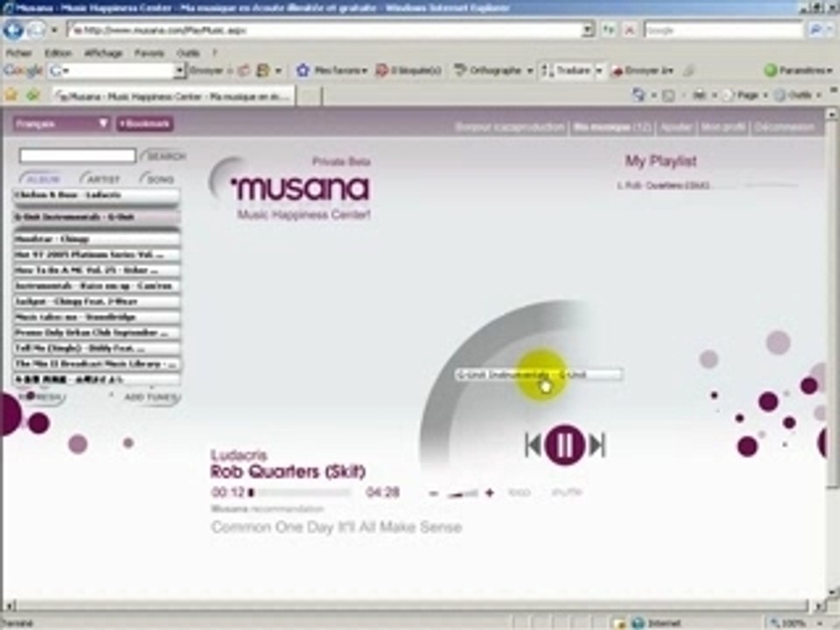
Task: Open the Mon profil link
Action: click(724, 128)
